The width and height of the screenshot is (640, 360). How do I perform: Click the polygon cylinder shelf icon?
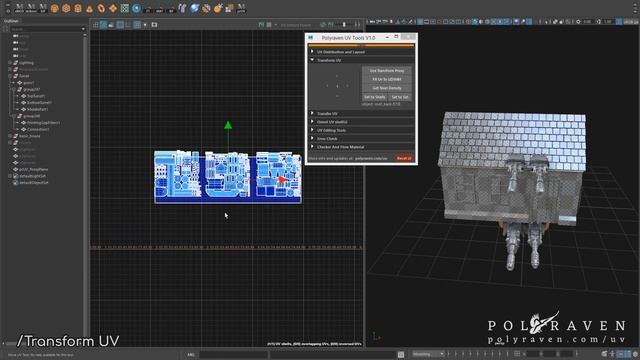click(78, 8)
